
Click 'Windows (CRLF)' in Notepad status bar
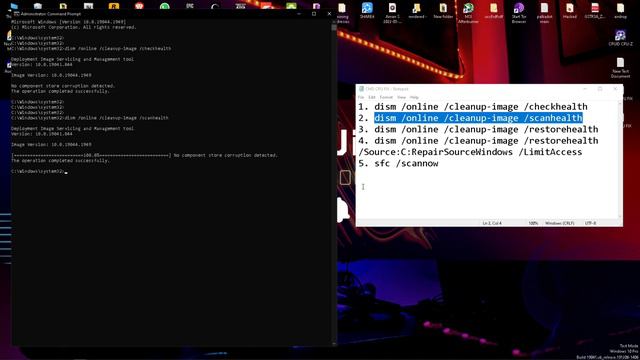pos(560,223)
